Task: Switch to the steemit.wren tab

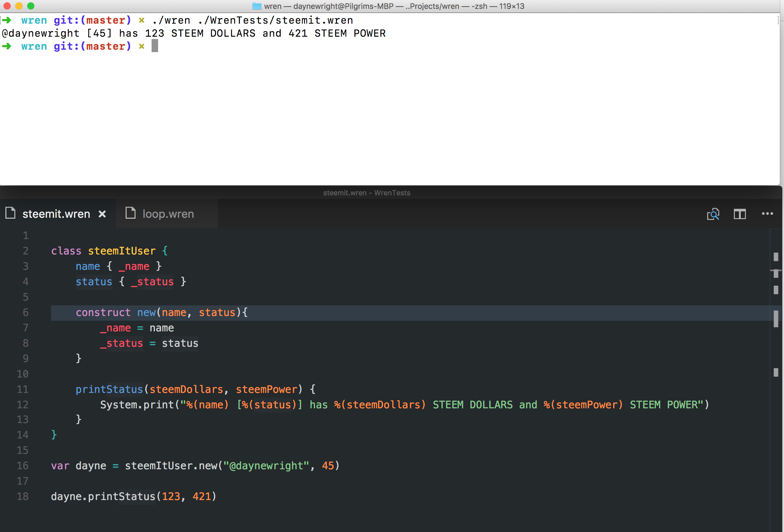Action: point(57,214)
